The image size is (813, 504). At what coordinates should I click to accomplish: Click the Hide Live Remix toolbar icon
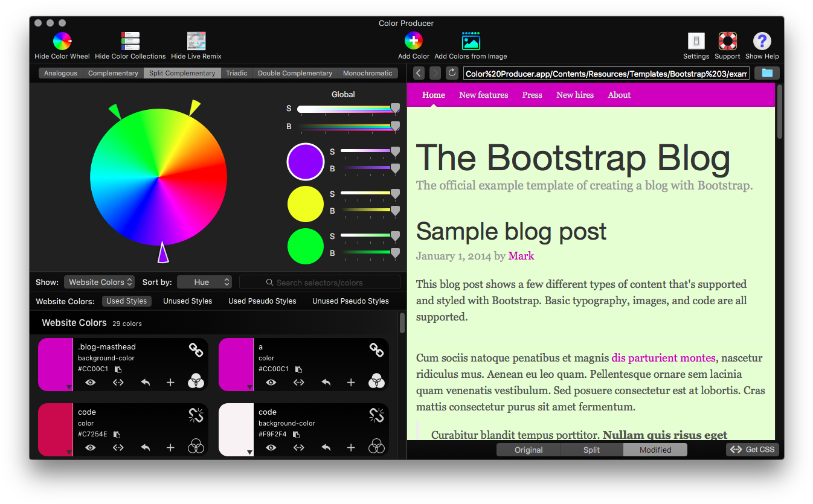(196, 41)
